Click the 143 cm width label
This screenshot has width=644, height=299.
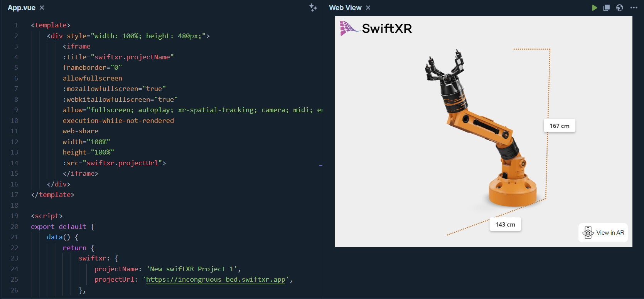pyautogui.click(x=505, y=225)
